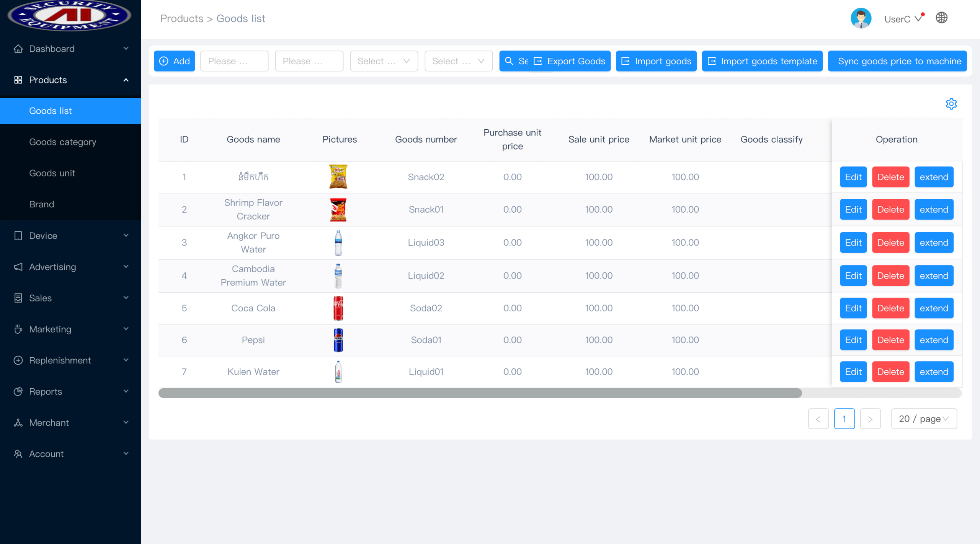Click the UserC avatar image
The width and height of the screenshot is (980, 544).
tap(861, 18)
